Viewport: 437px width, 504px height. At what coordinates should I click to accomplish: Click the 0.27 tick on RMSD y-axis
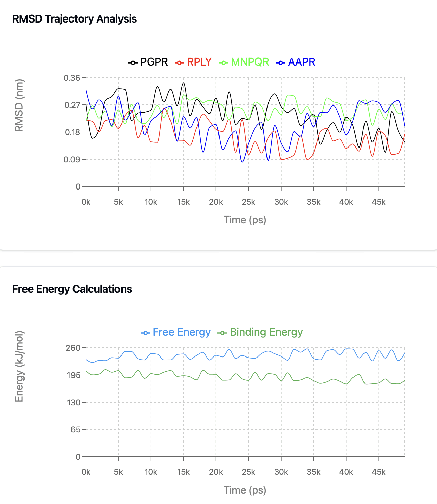tap(72, 105)
